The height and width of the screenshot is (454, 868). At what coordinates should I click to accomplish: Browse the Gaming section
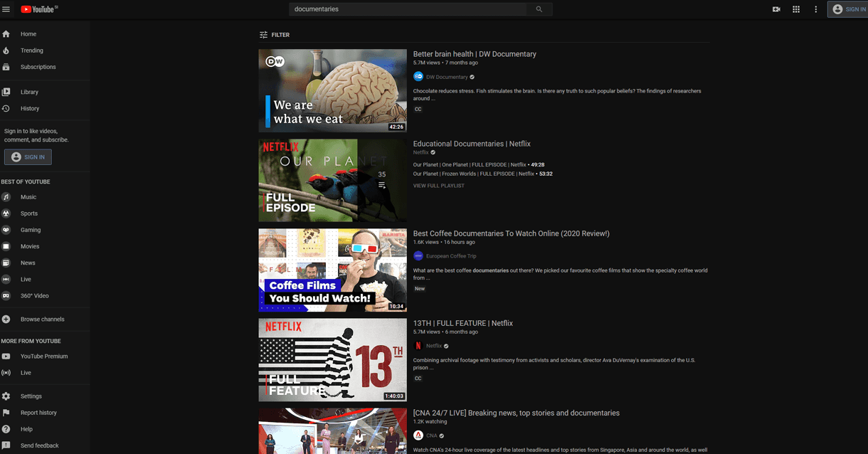tap(31, 230)
